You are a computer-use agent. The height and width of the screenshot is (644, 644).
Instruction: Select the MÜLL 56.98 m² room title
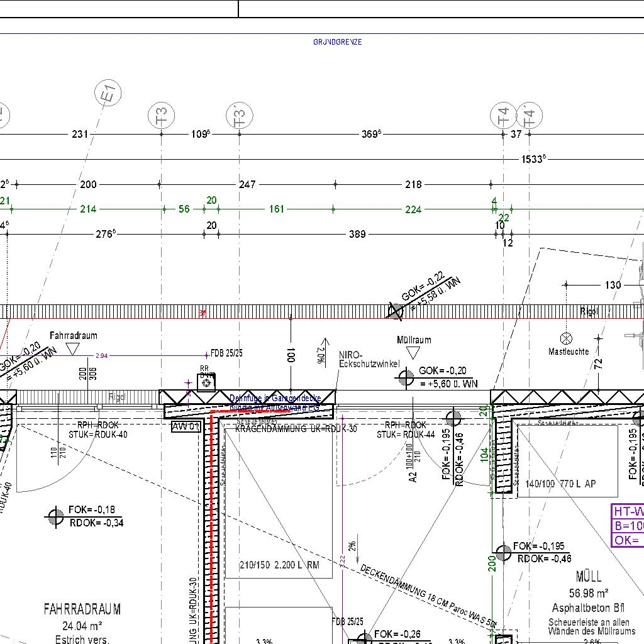(x=588, y=584)
